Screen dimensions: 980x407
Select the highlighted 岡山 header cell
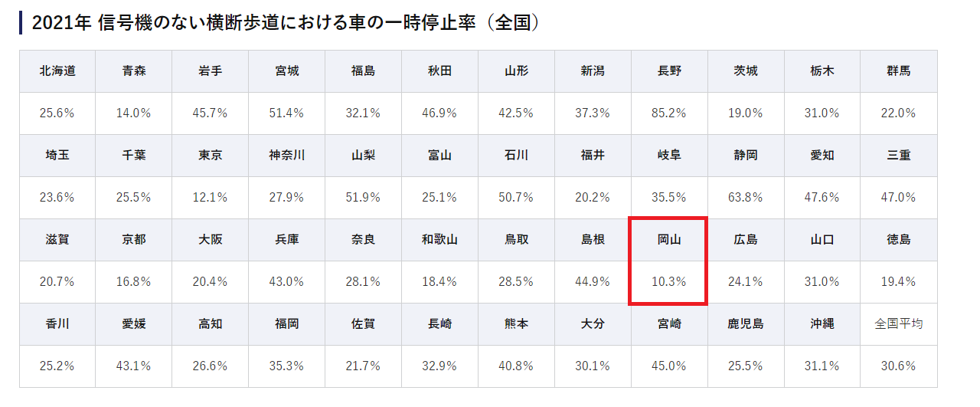pyautogui.click(x=669, y=240)
